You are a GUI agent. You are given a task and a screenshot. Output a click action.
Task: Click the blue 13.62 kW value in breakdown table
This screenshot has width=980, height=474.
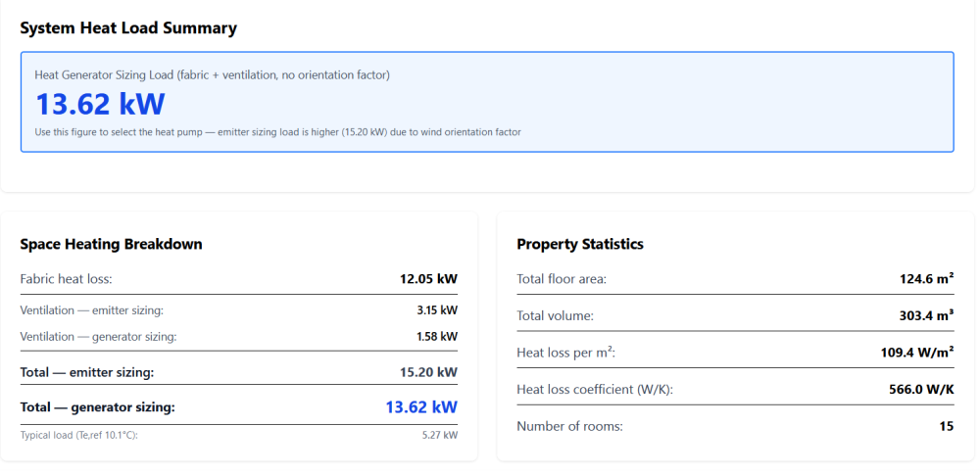(421, 407)
